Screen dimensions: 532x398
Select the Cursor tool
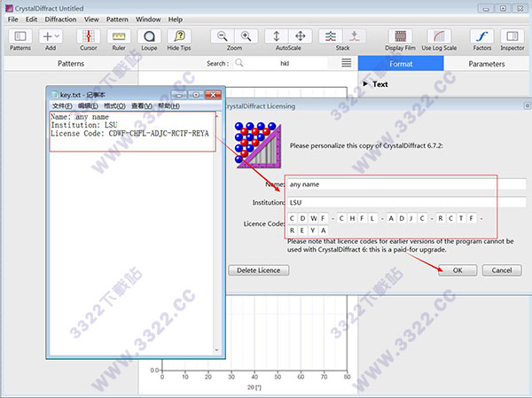coord(88,36)
